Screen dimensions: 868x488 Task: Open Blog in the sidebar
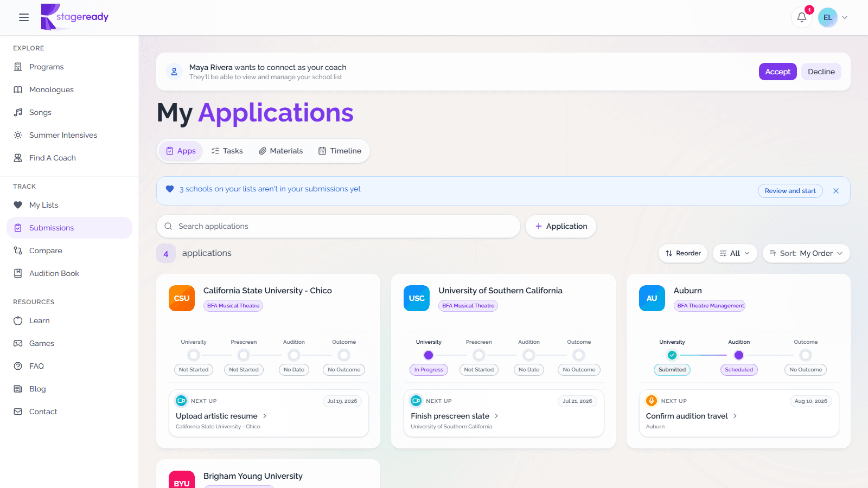click(69, 389)
